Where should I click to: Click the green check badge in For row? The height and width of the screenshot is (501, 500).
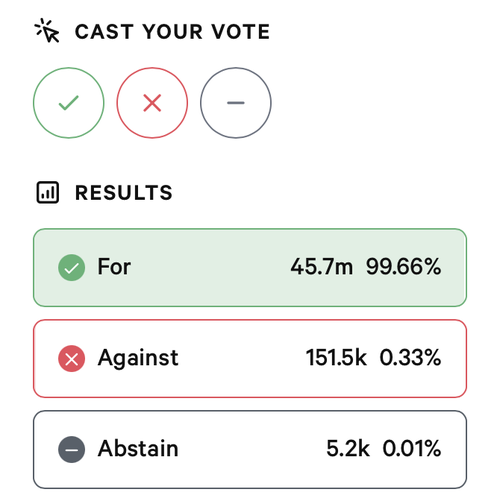[71, 268]
